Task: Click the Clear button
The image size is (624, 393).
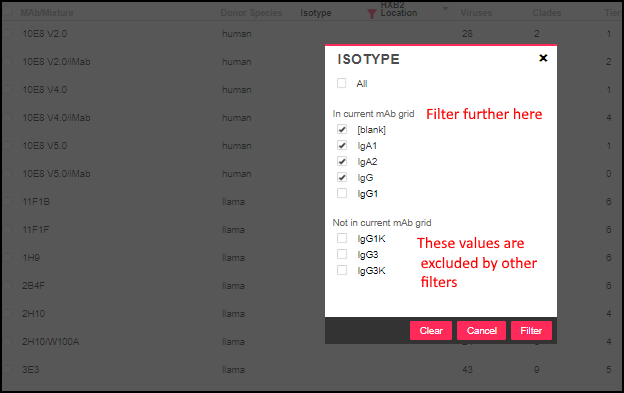Action: [431, 331]
